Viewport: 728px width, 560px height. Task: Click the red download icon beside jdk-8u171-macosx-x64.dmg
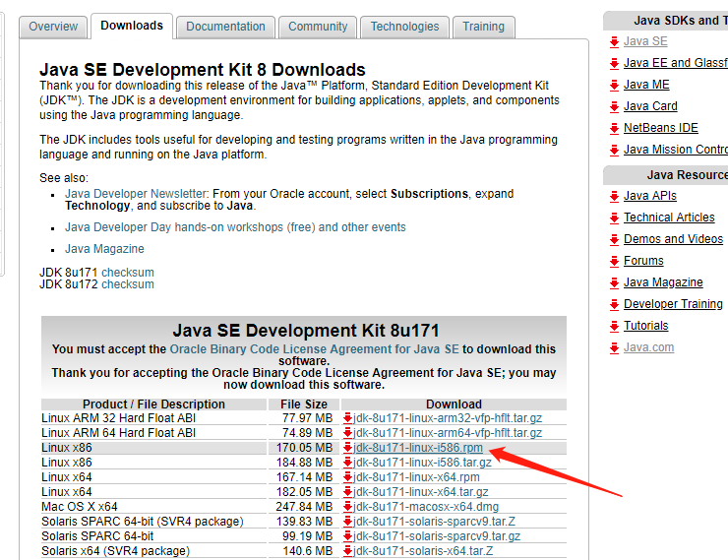347,507
